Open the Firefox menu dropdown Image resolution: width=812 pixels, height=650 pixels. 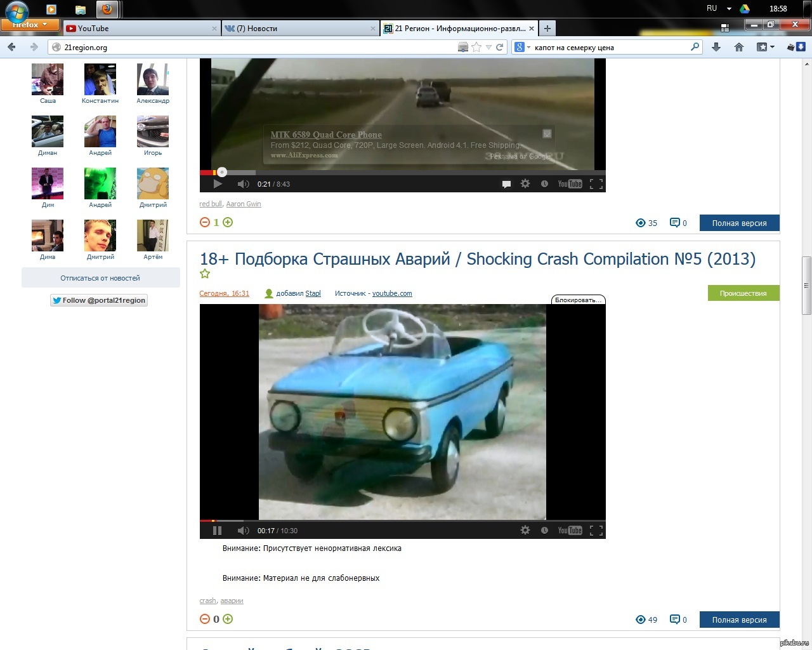click(29, 25)
